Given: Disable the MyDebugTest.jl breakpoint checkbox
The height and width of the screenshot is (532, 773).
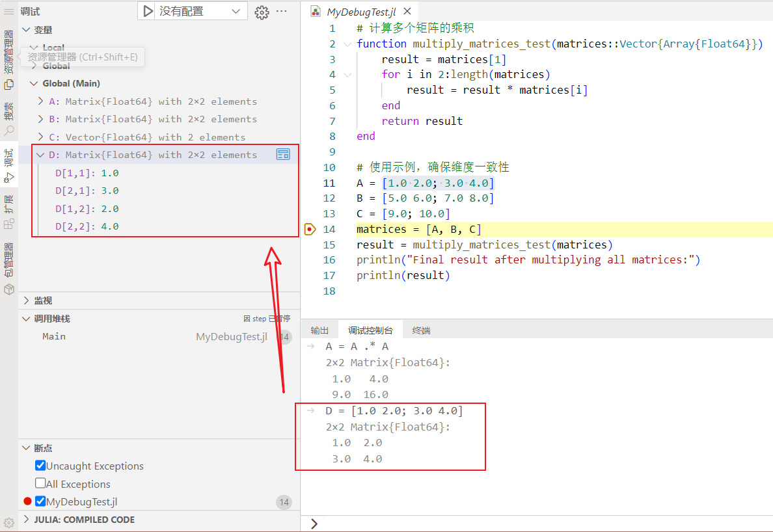Looking at the screenshot, I should pos(40,501).
